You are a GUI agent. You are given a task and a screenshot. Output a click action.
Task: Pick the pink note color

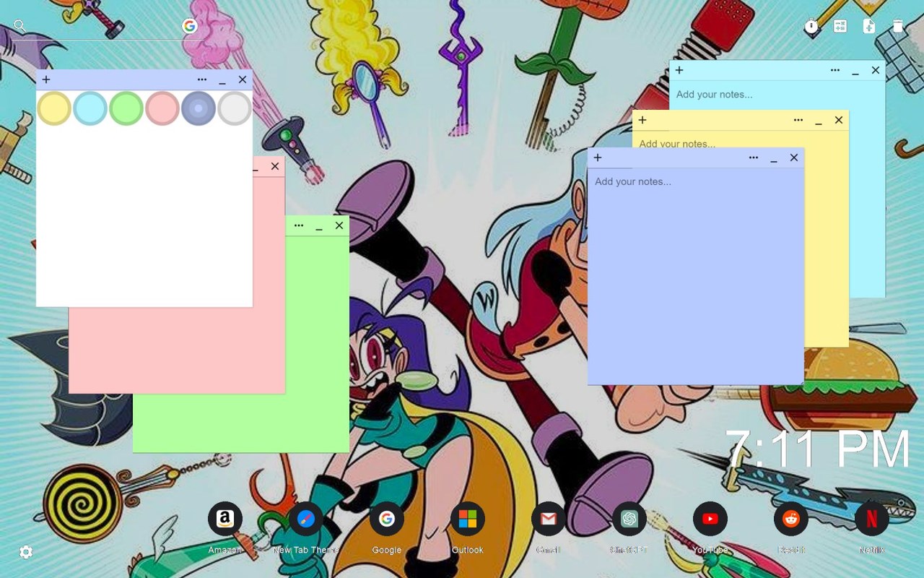point(162,108)
